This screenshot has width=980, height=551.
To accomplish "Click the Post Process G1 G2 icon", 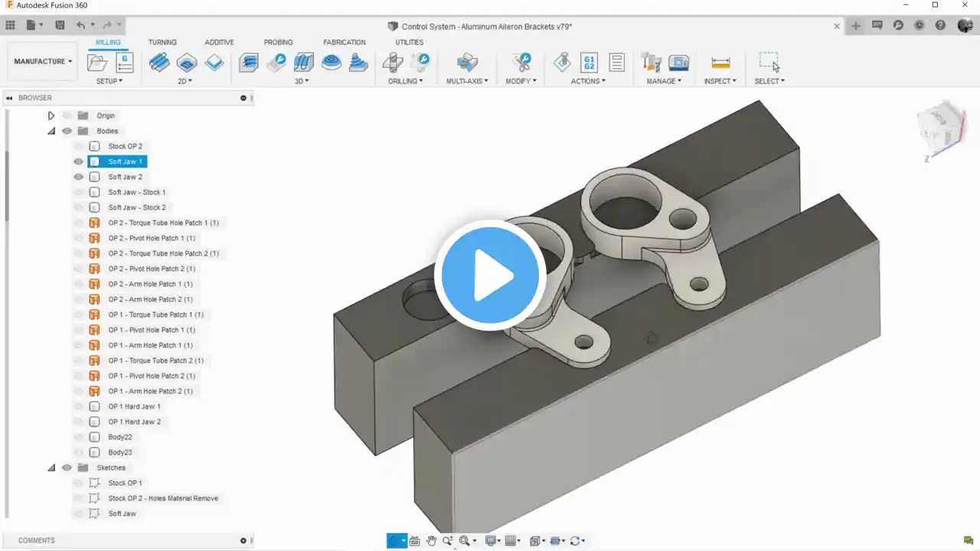I will (590, 62).
